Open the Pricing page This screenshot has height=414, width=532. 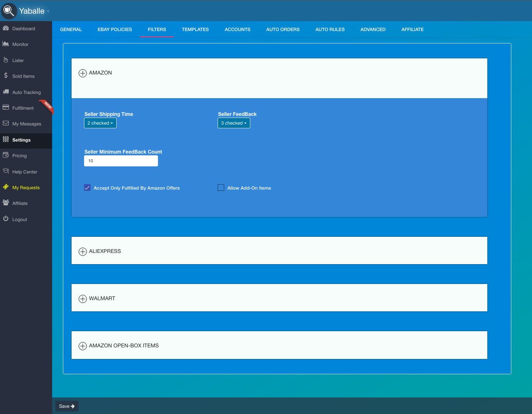coord(26,156)
